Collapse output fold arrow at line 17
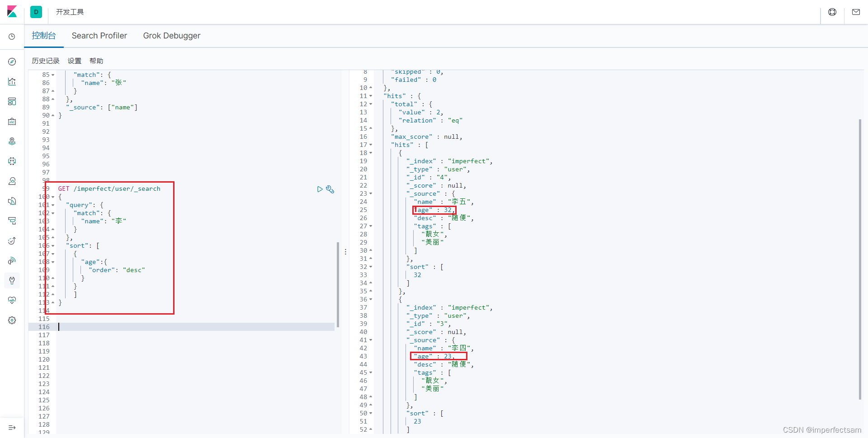The image size is (868, 438). (371, 145)
